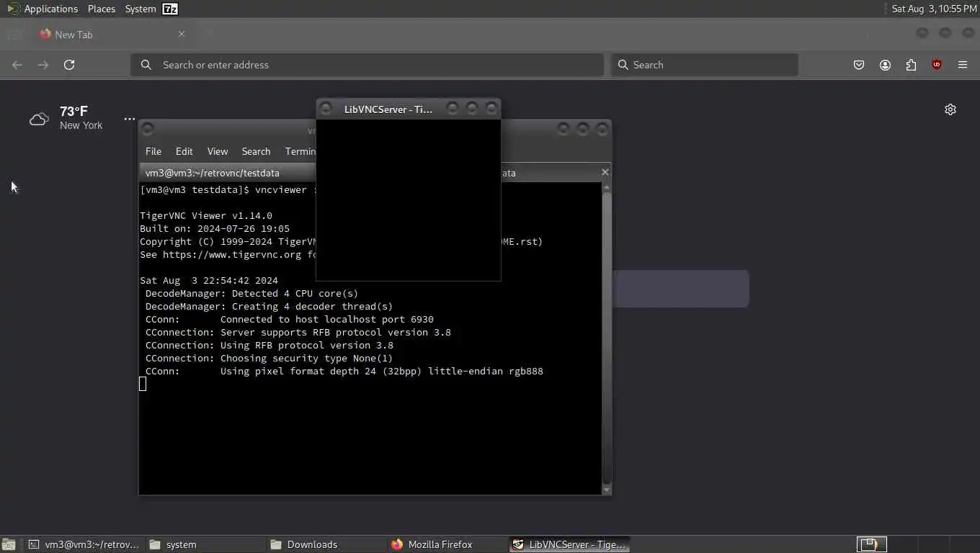Open the Applications menu
Viewport: 980px width, 553px height.
(43, 9)
